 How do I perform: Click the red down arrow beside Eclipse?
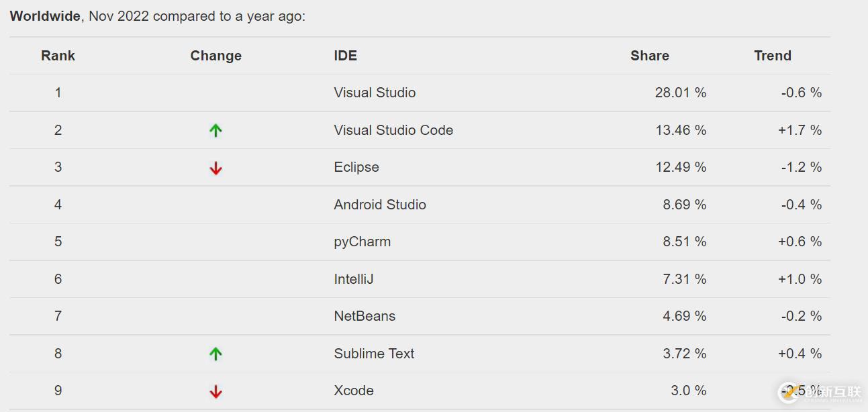[x=215, y=168]
